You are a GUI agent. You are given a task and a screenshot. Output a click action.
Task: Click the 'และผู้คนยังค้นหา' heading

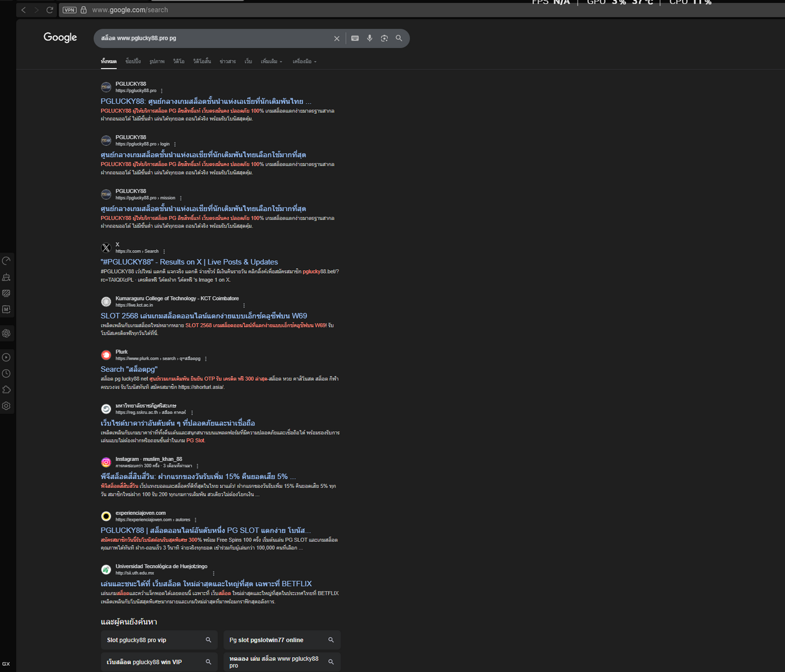click(129, 622)
